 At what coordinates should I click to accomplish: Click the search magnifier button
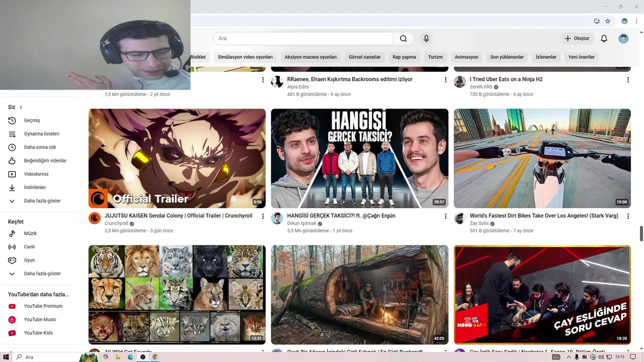click(404, 39)
